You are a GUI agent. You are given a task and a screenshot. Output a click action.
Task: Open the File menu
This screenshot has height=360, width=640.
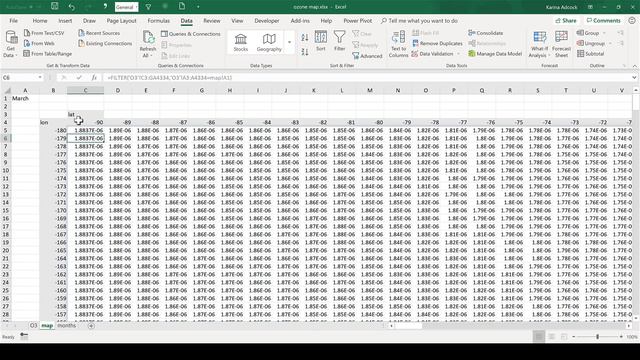(x=13, y=21)
